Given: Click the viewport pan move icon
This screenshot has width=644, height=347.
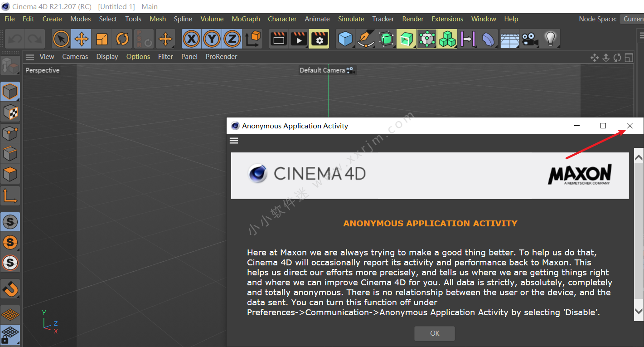Looking at the screenshot, I should point(595,57).
